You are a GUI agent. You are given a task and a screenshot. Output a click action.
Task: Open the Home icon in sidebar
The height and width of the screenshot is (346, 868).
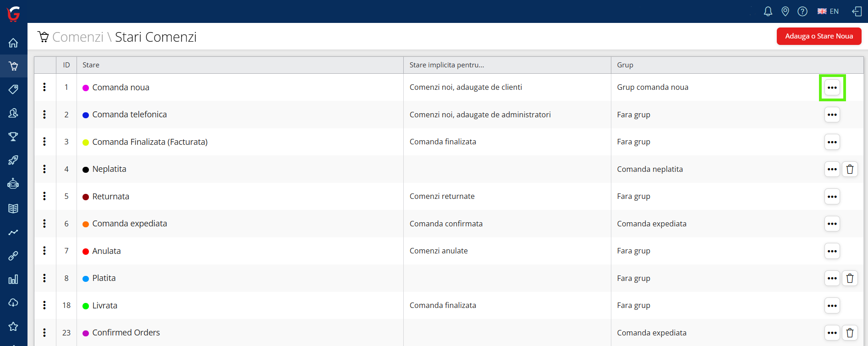[x=13, y=43]
